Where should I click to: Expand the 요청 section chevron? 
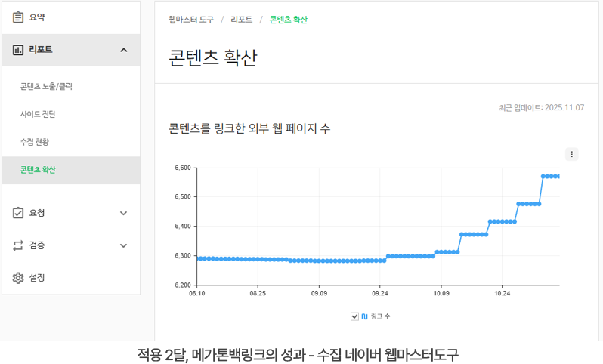coord(124,213)
